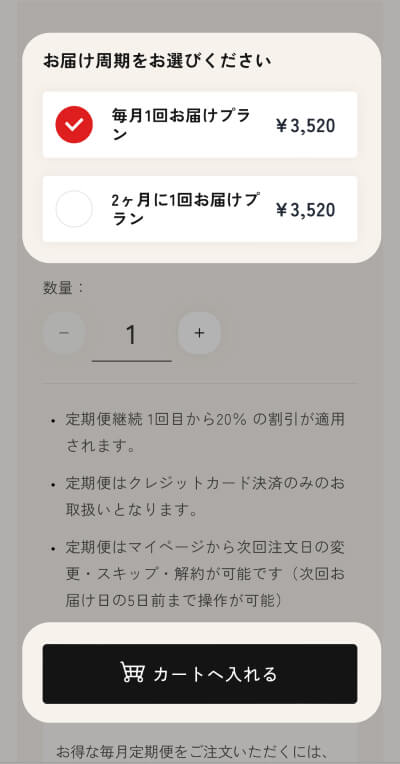Click the 2ヶ月に1回お届けプラン label text
This screenshot has height=764, width=400.
point(185,209)
